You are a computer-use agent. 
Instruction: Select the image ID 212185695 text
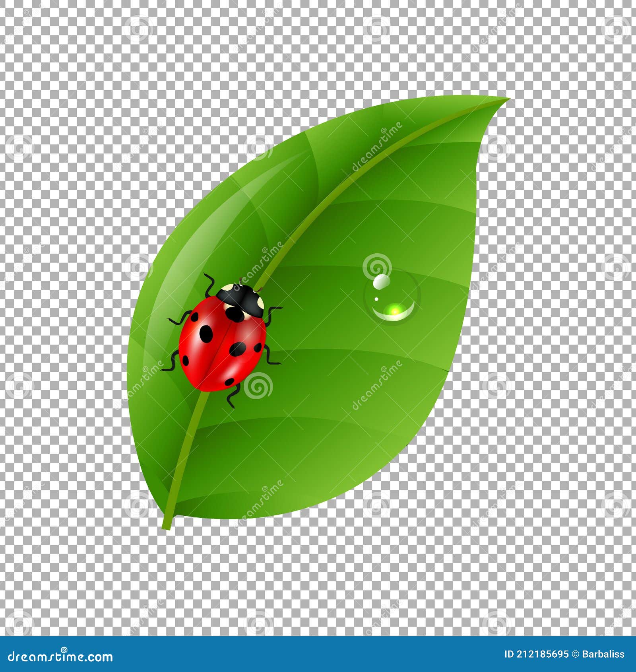(537, 653)
